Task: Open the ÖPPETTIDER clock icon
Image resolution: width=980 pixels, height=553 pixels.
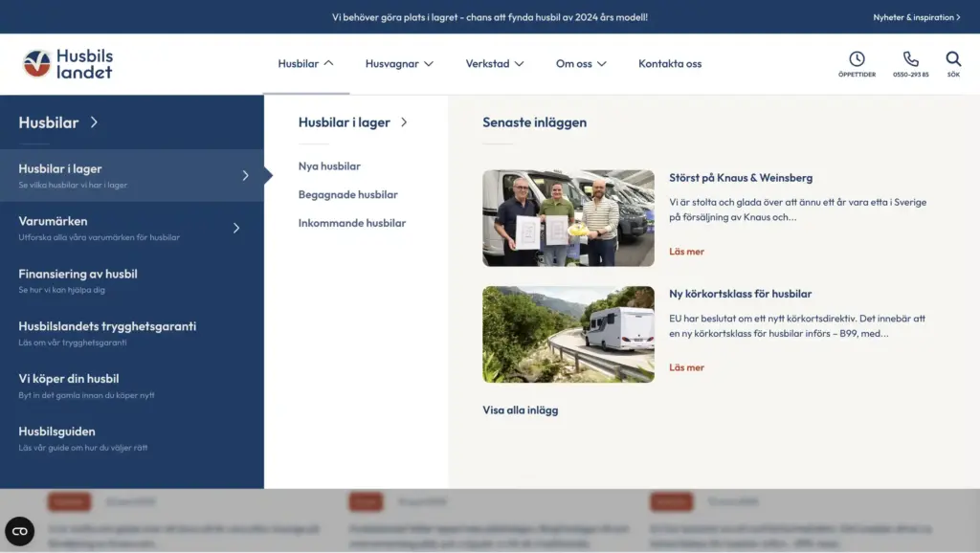Action: (857, 55)
